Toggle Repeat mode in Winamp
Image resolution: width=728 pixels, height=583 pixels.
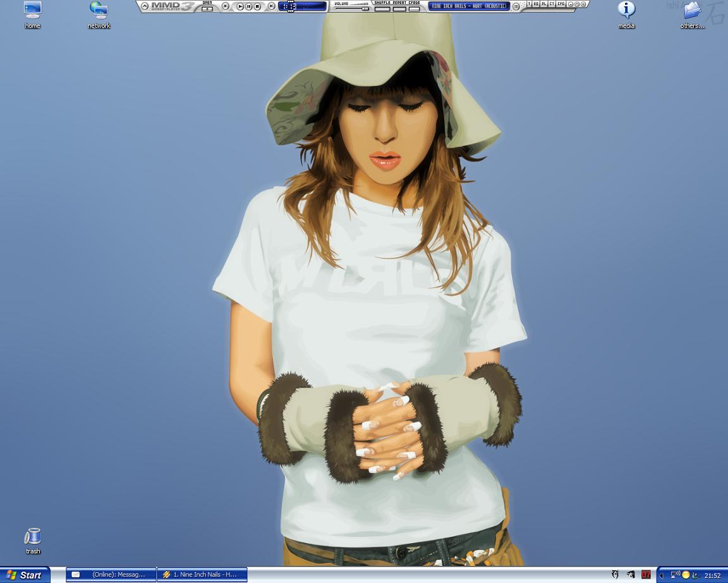pyautogui.click(x=399, y=9)
